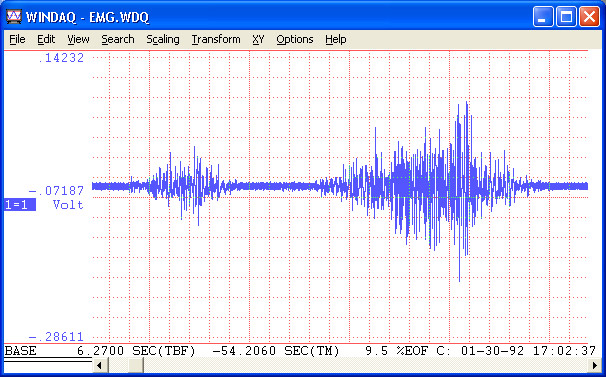Click the -.28611 lower scale limit

point(56,337)
